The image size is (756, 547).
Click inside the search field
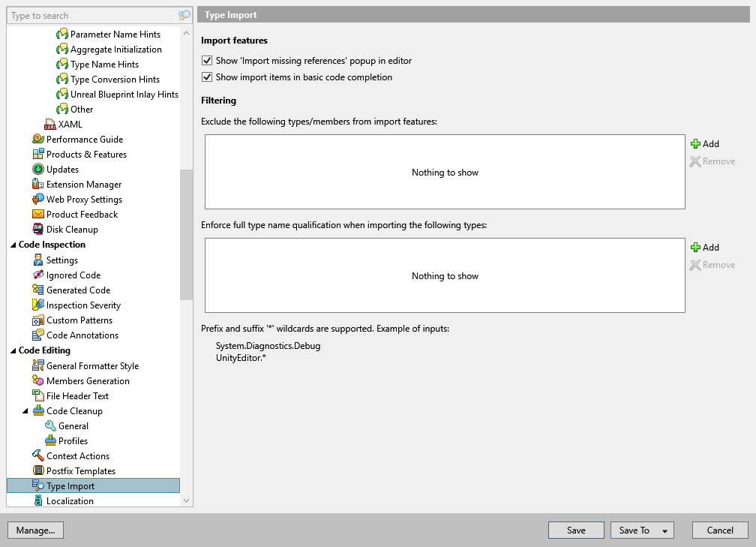pos(90,15)
